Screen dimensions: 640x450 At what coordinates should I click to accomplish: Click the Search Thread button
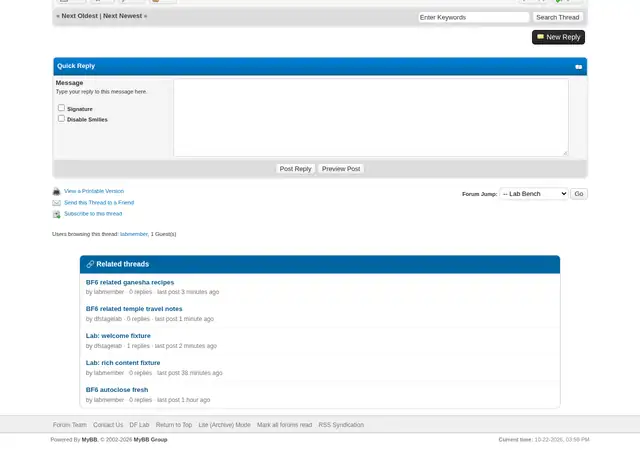(x=558, y=17)
